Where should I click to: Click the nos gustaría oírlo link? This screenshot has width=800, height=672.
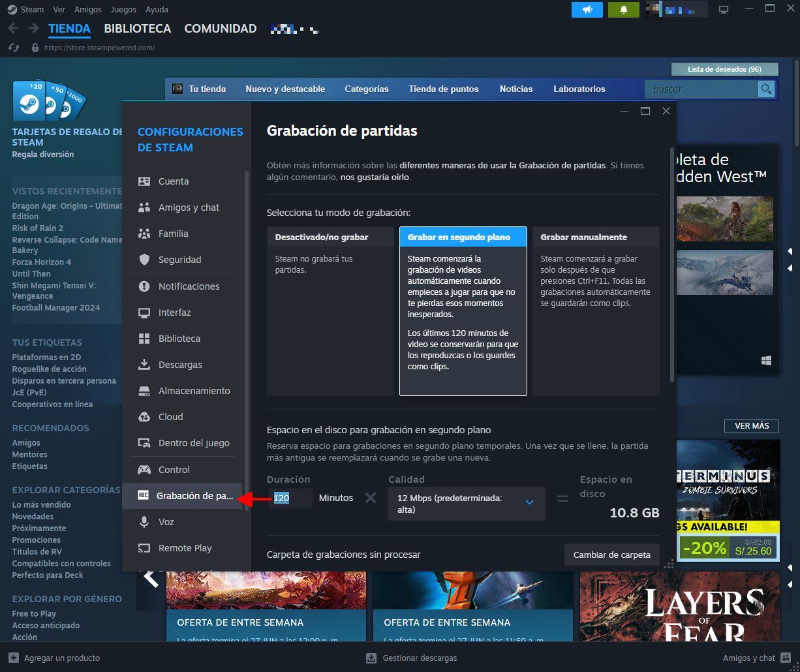click(373, 177)
